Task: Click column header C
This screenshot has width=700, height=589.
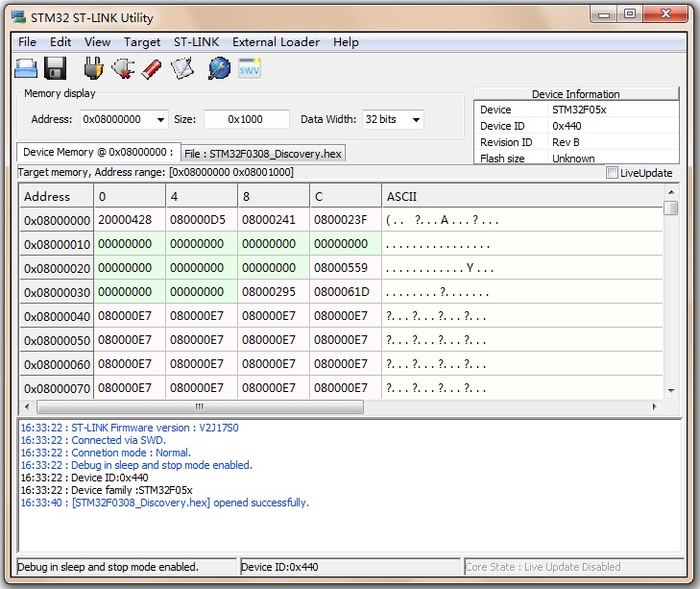Action: (346, 196)
